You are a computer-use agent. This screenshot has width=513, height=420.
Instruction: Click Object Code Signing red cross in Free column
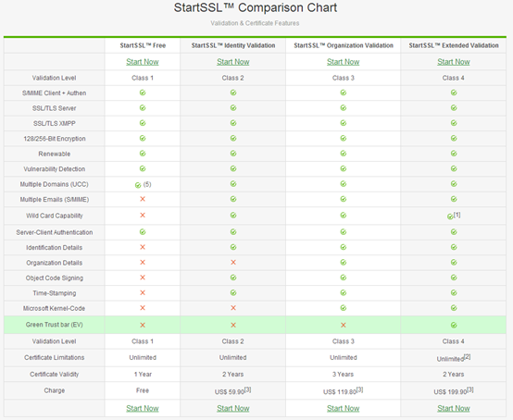point(143,278)
